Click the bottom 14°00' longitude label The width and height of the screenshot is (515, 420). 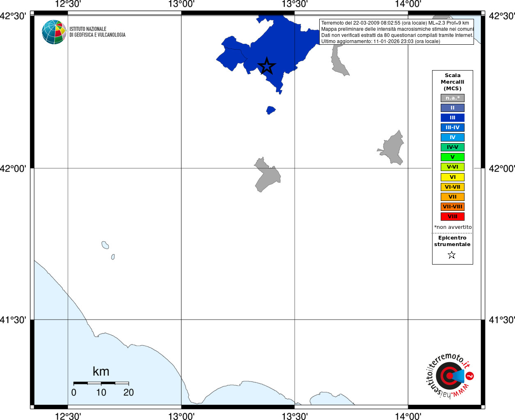click(408, 416)
